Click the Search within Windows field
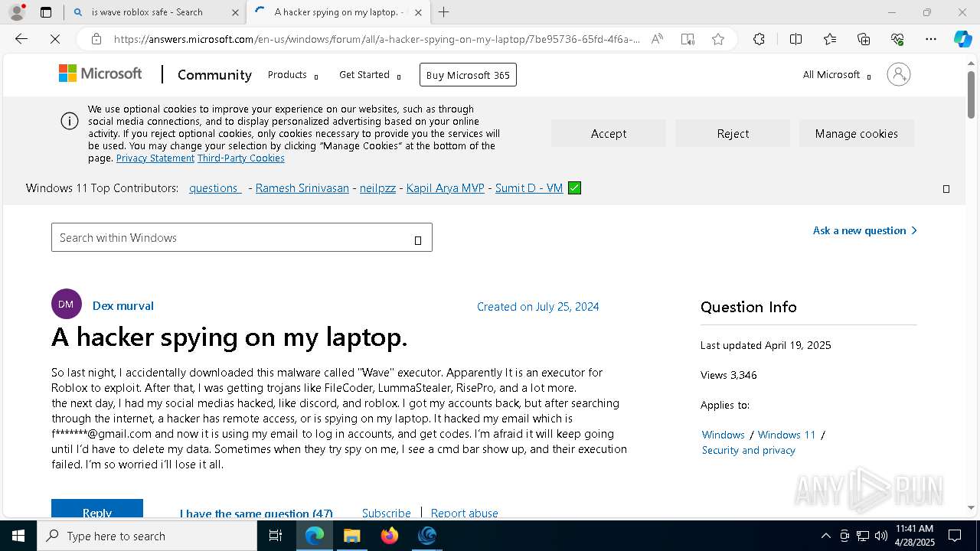Viewport: 980px width, 551px height. point(242,237)
